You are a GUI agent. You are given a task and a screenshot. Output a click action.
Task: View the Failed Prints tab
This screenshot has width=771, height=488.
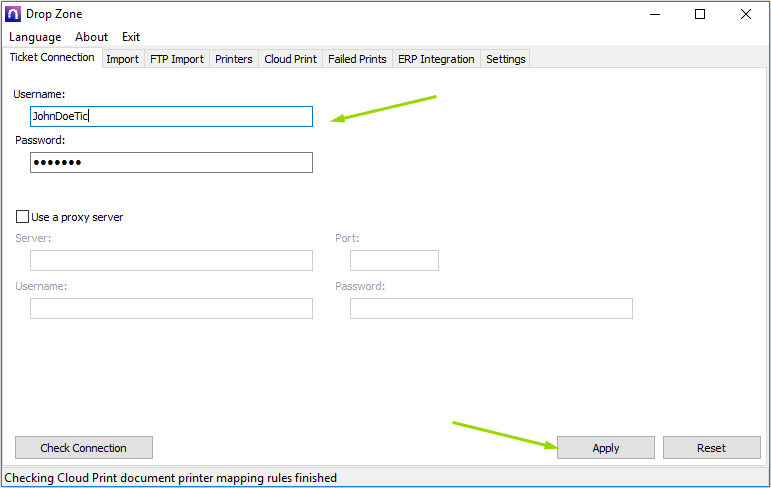pyautogui.click(x=357, y=59)
